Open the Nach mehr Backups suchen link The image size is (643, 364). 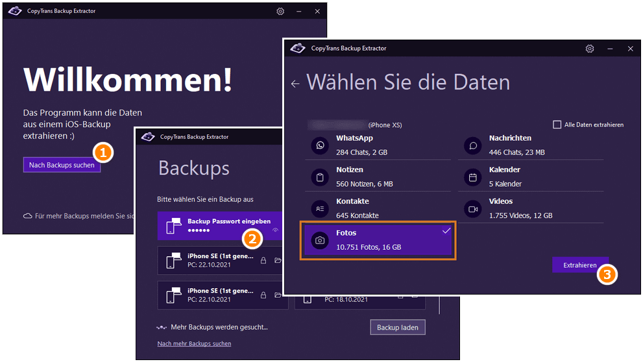pos(194,343)
